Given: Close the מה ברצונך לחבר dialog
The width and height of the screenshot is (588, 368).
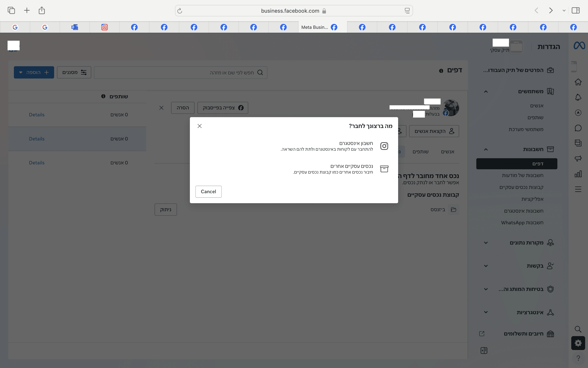Looking at the screenshot, I should click(x=199, y=126).
